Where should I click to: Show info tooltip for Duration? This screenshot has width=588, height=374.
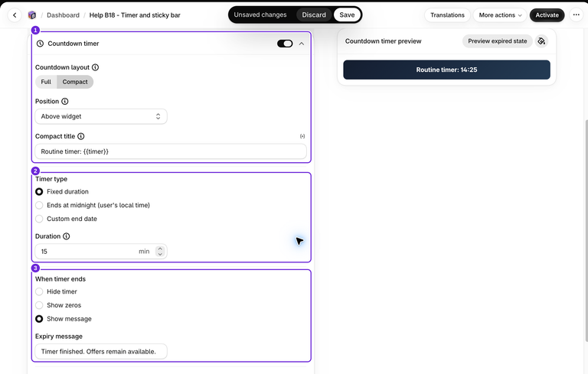pos(66,236)
